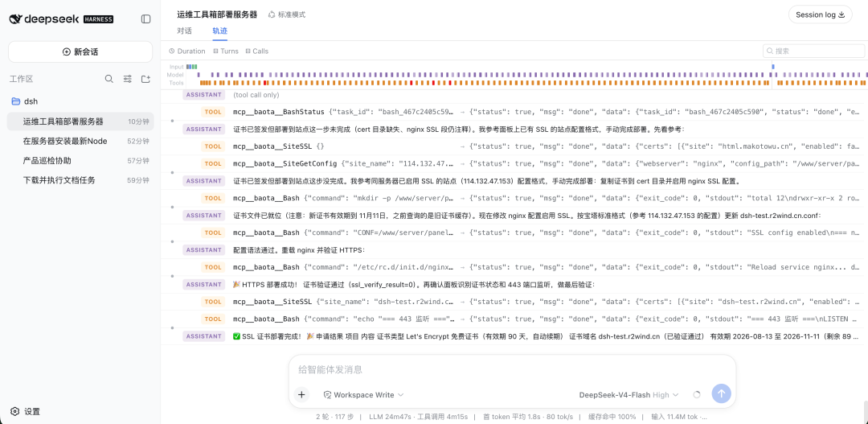
Task: Click the send arrow button
Action: [x=721, y=393]
